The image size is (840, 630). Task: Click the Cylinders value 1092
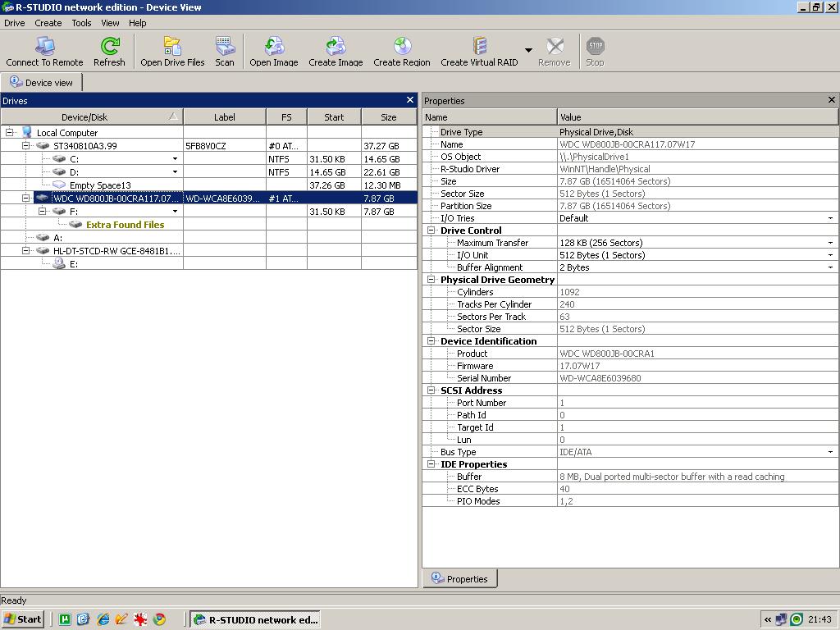click(569, 292)
